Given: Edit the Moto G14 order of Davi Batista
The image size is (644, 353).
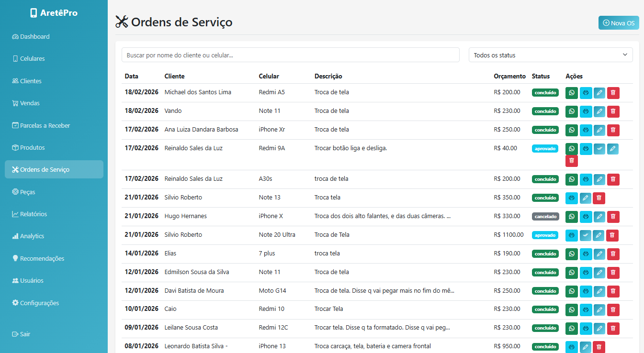Looking at the screenshot, I should pyautogui.click(x=599, y=291).
